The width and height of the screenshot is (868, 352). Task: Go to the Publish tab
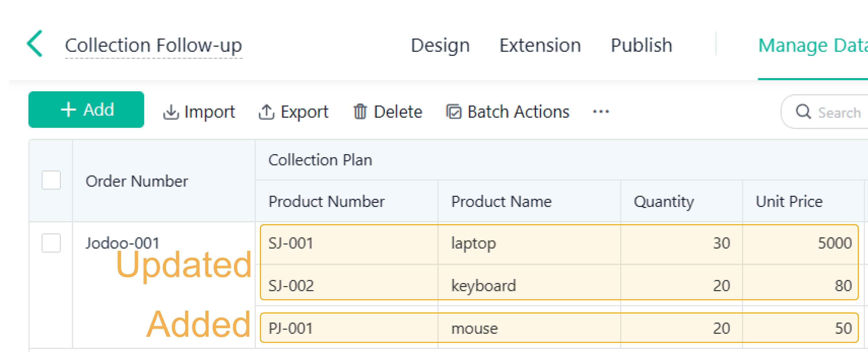pos(641,45)
